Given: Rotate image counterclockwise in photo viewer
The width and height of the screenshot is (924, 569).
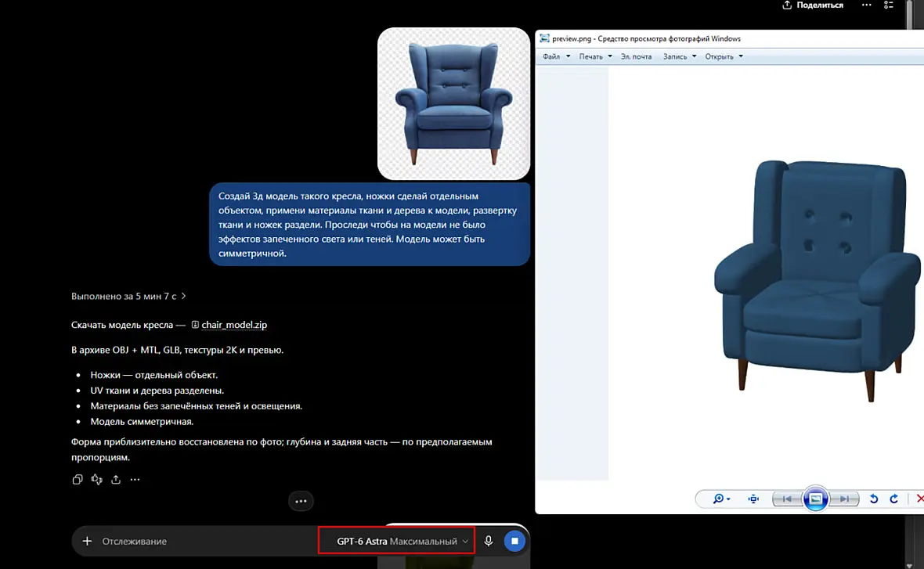Looking at the screenshot, I should point(874,499).
